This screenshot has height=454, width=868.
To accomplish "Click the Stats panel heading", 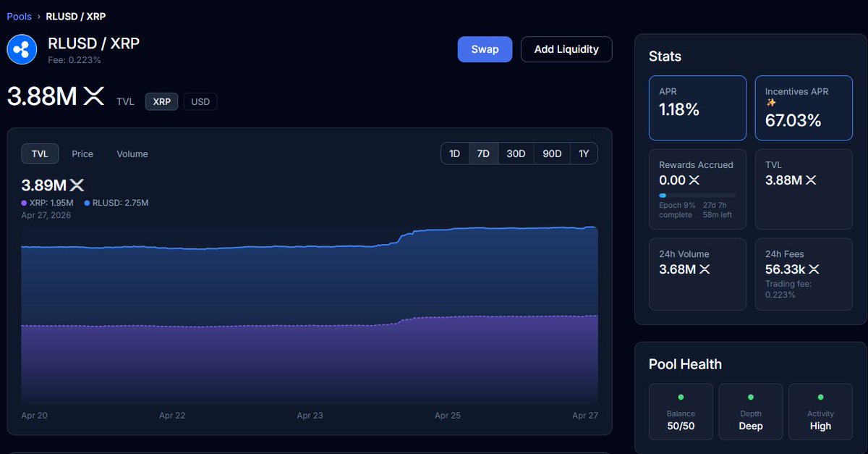I will (x=665, y=56).
